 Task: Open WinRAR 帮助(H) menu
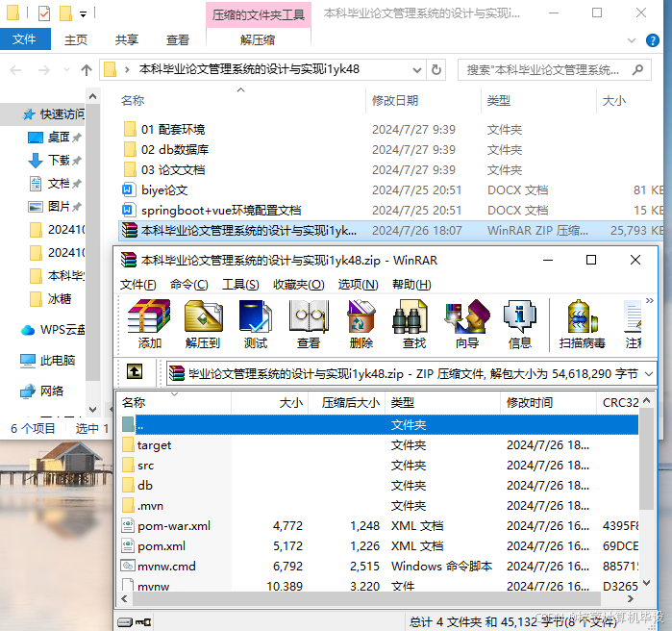[x=411, y=284]
